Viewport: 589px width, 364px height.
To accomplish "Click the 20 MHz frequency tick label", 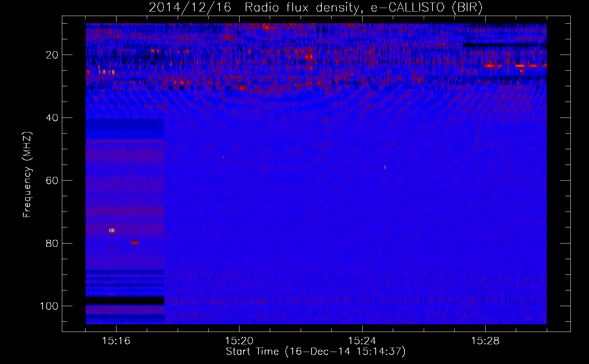I will [x=52, y=55].
